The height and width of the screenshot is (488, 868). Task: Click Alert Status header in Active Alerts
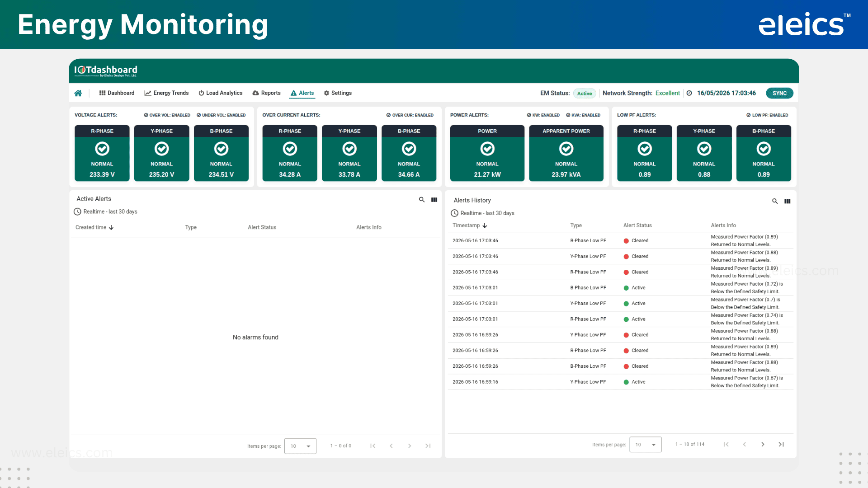(x=262, y=227)
